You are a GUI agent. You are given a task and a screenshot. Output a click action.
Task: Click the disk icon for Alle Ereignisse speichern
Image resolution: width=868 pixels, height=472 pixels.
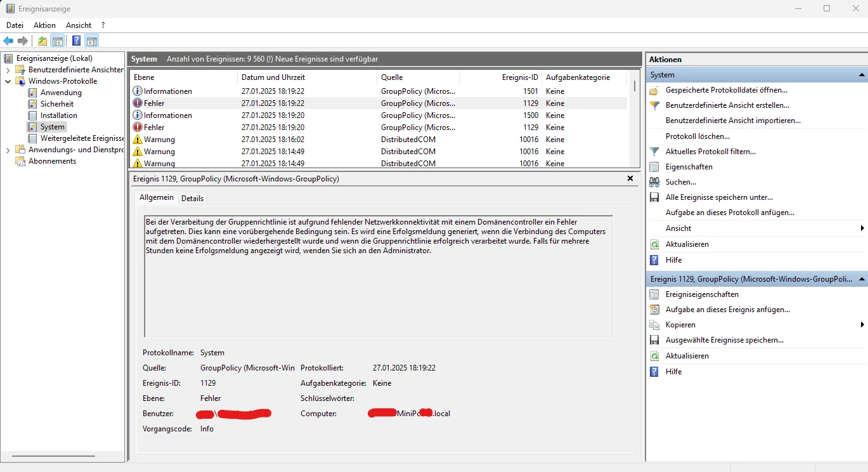(x=655, y=197)
